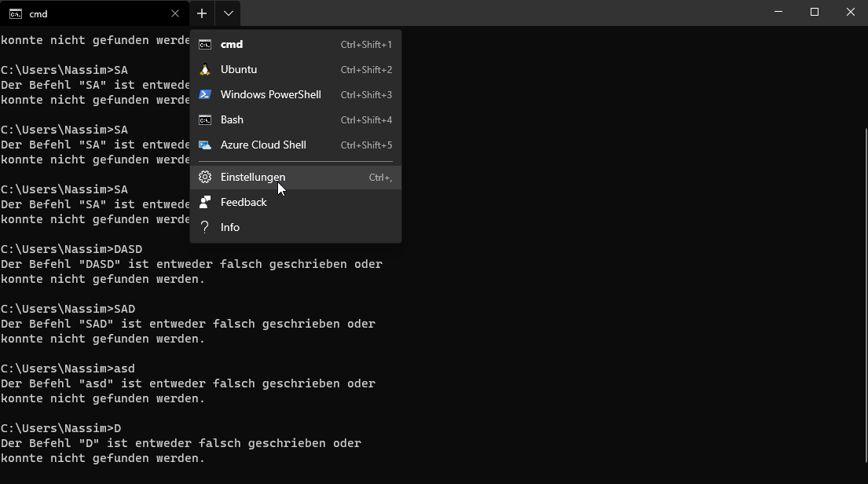Open Ubuntu profile from menu
Screen dimensions: 868x484
click(295, 69)
